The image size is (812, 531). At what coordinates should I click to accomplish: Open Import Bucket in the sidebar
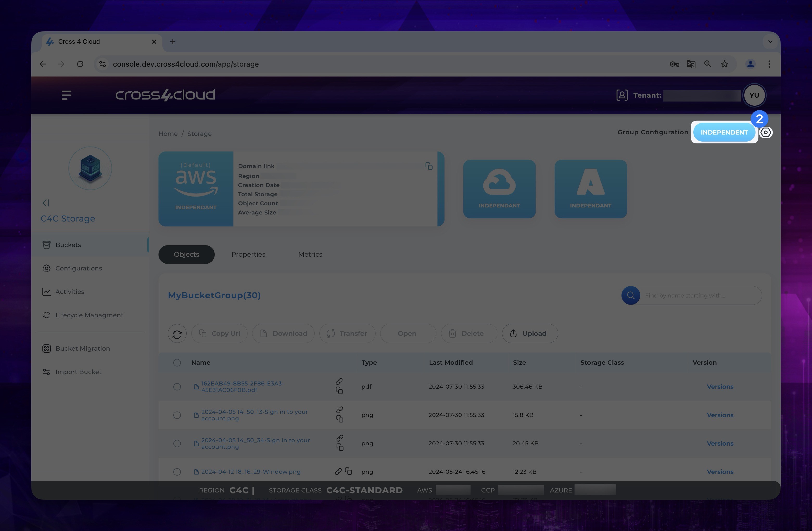(x=90, y=372)
